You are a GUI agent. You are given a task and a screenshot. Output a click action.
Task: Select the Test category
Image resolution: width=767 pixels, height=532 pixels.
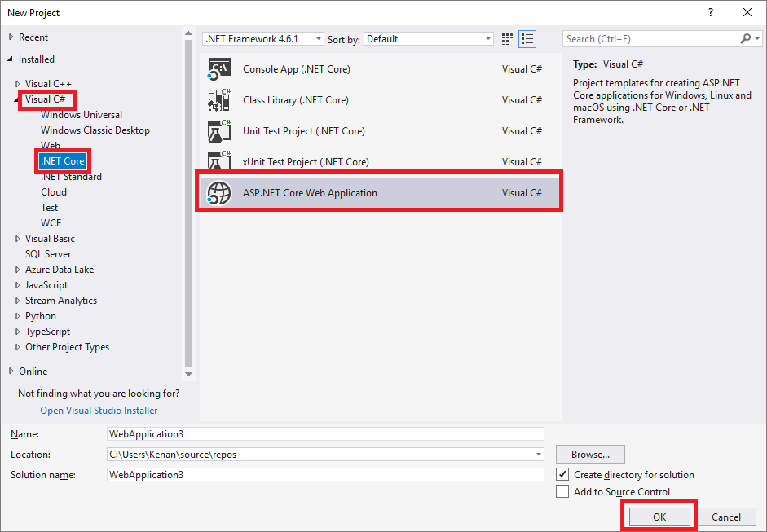click(x=50, y=207)
